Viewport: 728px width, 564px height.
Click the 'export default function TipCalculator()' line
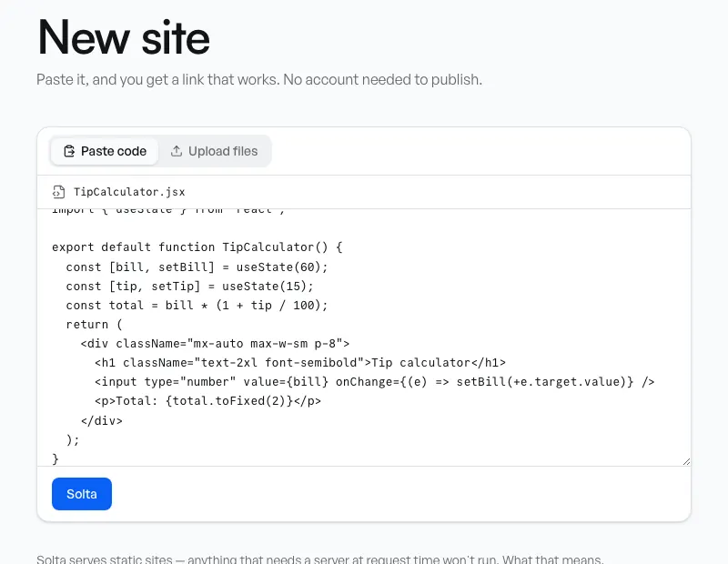pyautogui.click(x=197, y=247)
